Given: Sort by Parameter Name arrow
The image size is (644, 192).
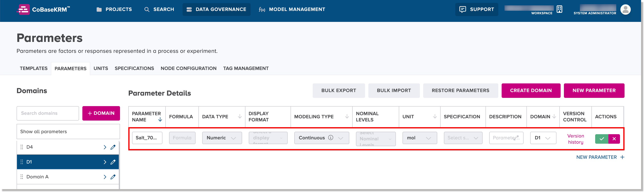Looking at the screenshot, I should point(160,120).
